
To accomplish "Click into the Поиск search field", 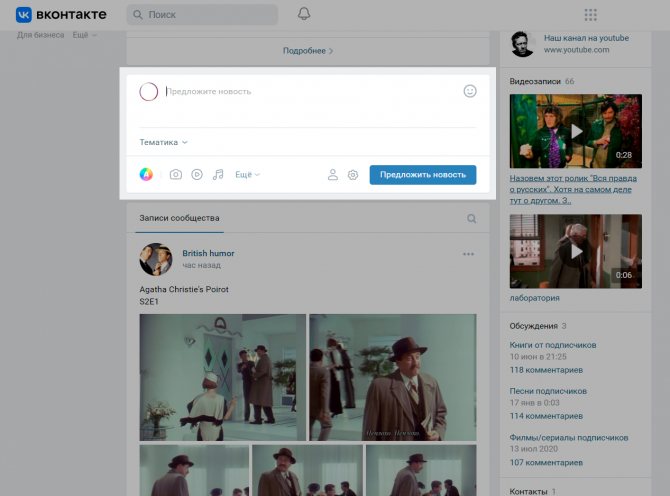I will [202, 15].
